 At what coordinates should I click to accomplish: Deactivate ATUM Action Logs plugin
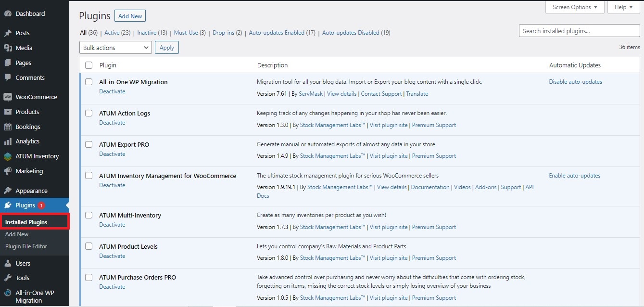(112, 123)
